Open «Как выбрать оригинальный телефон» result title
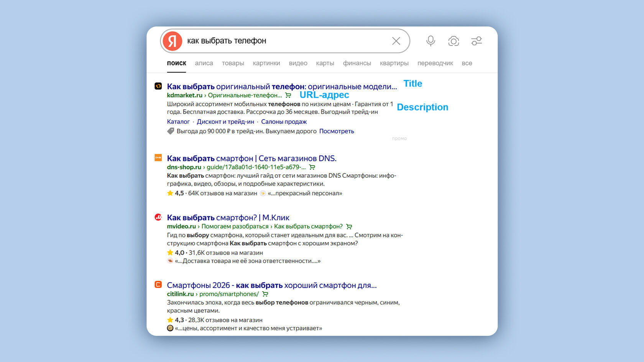The height and width of the screenshot is (362, 644). point(282,87)
